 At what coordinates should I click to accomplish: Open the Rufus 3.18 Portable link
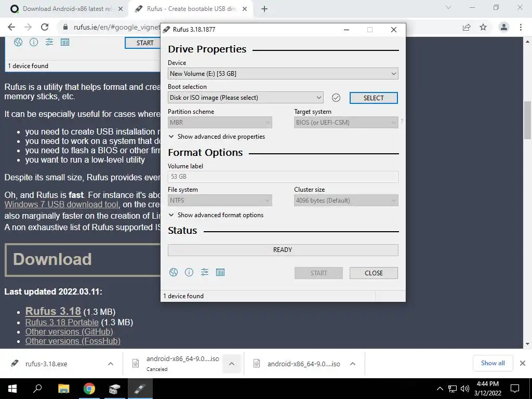point(62,322)
